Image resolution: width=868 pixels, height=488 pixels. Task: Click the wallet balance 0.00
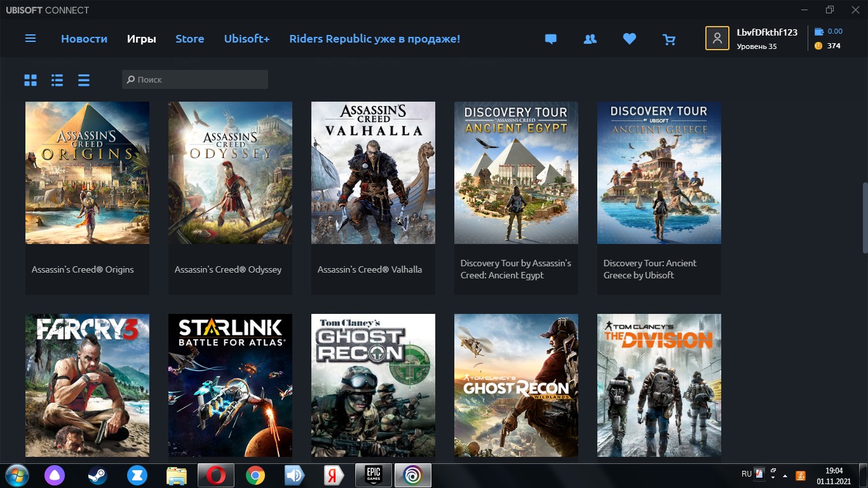coord(828,31)
